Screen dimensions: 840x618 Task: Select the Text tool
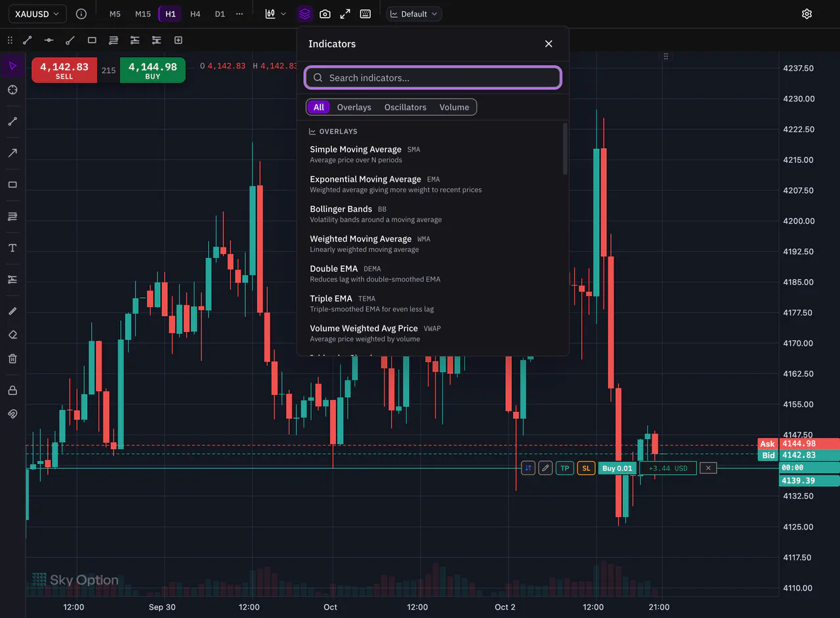pos(12,248)
